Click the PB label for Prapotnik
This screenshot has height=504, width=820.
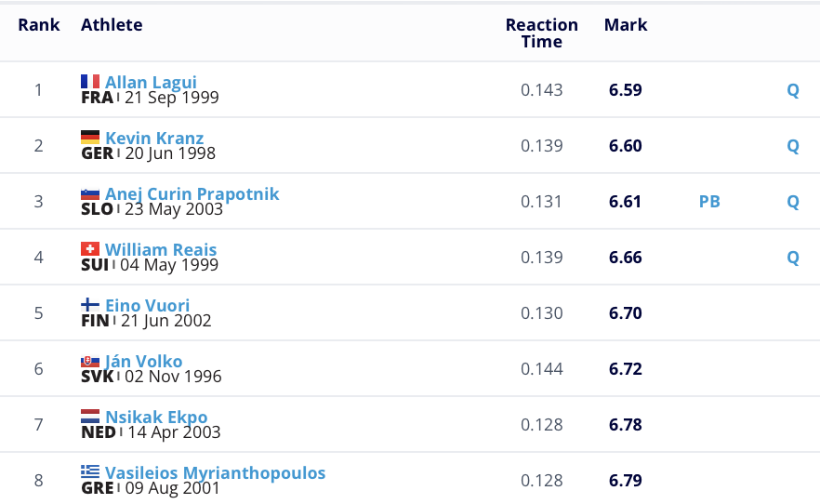[709, 202]
